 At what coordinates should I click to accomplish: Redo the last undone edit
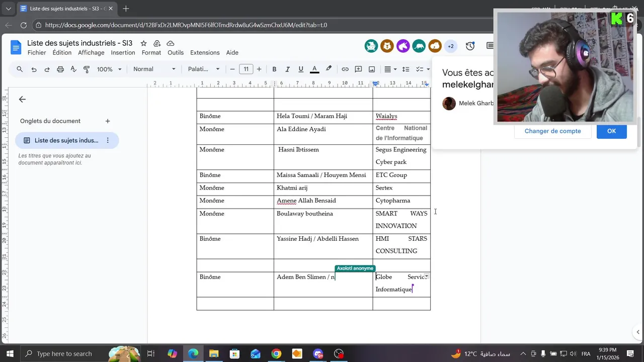47,69
